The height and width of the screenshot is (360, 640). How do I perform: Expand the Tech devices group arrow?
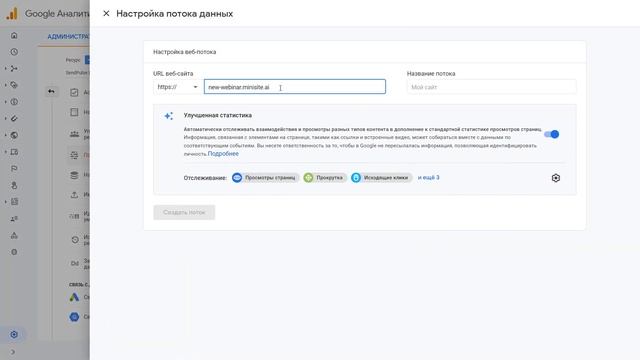coord(6,152)
